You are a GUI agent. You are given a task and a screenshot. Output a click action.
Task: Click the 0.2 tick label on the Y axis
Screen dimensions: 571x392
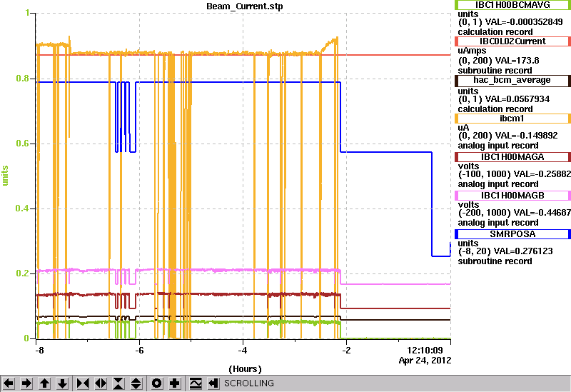pyautogui.click(x=23, y=273)
